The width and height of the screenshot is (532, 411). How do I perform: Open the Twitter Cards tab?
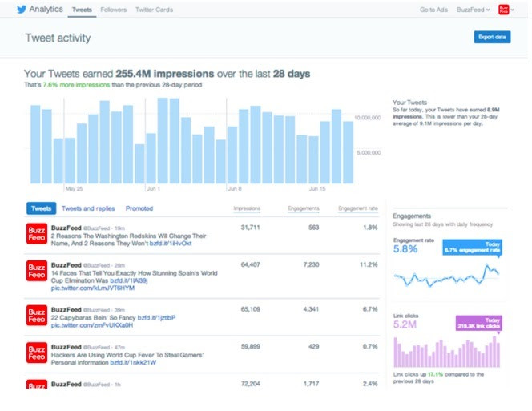[154, 10]
